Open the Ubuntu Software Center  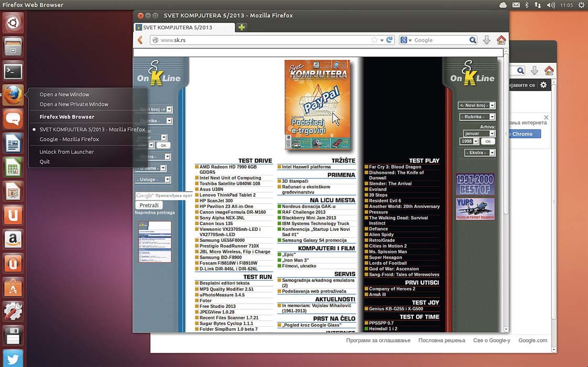click(13, 287)
